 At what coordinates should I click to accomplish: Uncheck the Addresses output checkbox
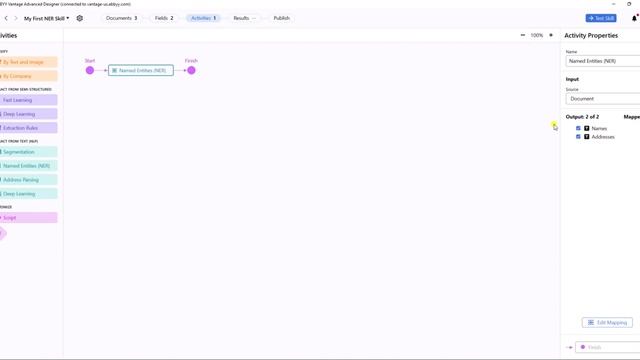point(578,137)
